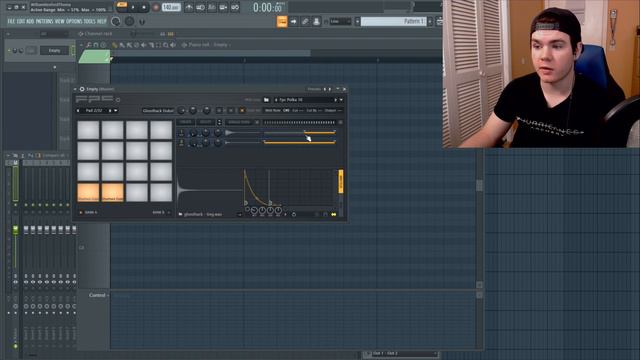Screen dimensions: 640x360
Task: Open the EDIT menu
Action: [20, 21]
